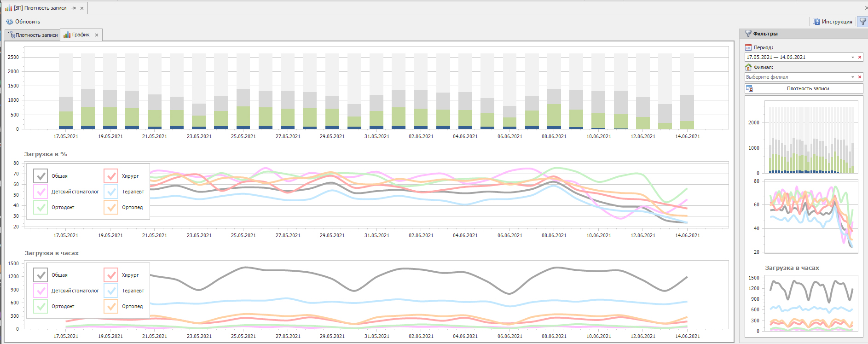Clear the Филиал selection with red X
This screenshot has height=344, width=868.
(x=860, y=77)
